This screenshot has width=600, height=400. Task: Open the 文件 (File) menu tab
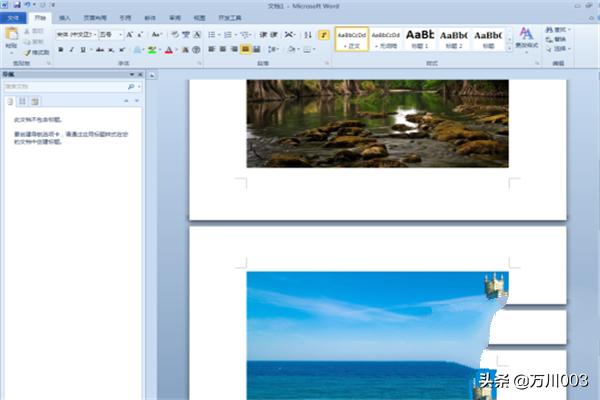(13, 18)
